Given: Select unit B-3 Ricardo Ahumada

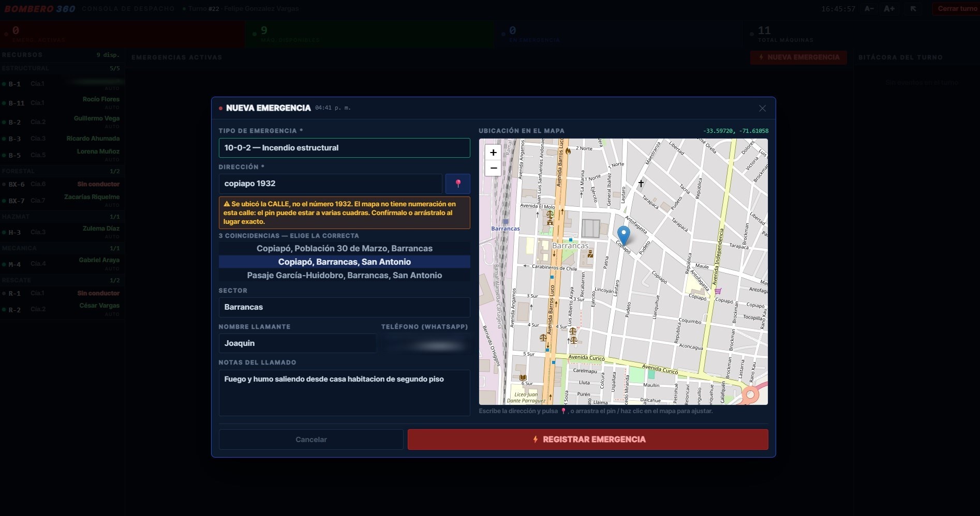Looking at the screenshot, I should click(x=62, y=139).
